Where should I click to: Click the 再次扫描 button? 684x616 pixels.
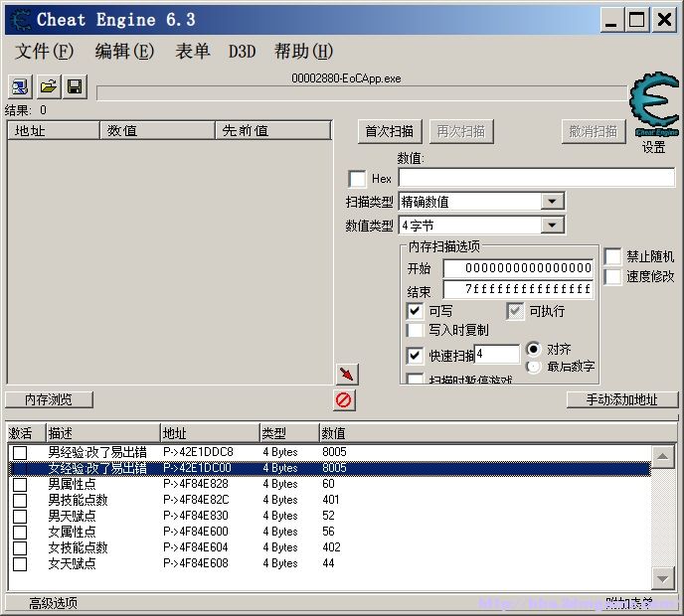pos(461,131)
